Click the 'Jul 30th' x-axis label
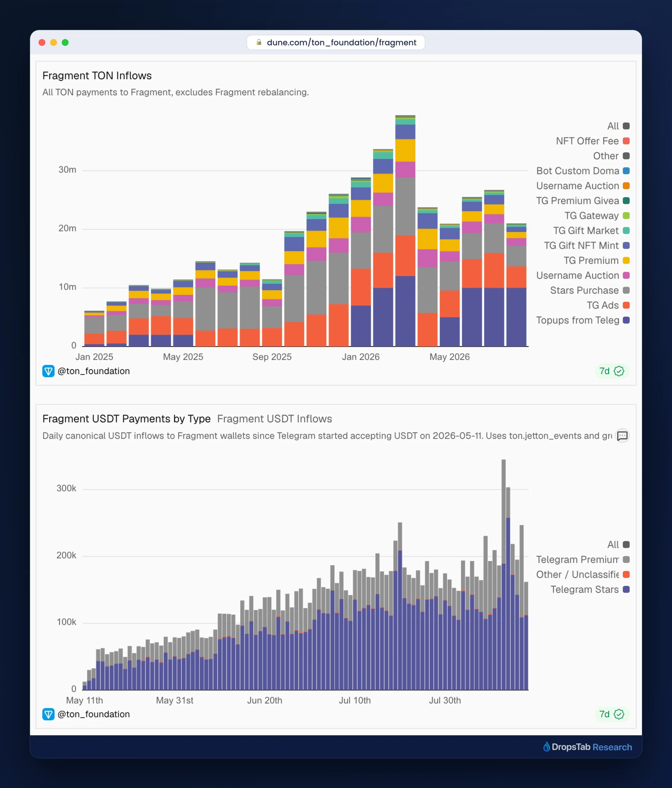The height and width of the screenshot is (788, 672). point(445,700)
